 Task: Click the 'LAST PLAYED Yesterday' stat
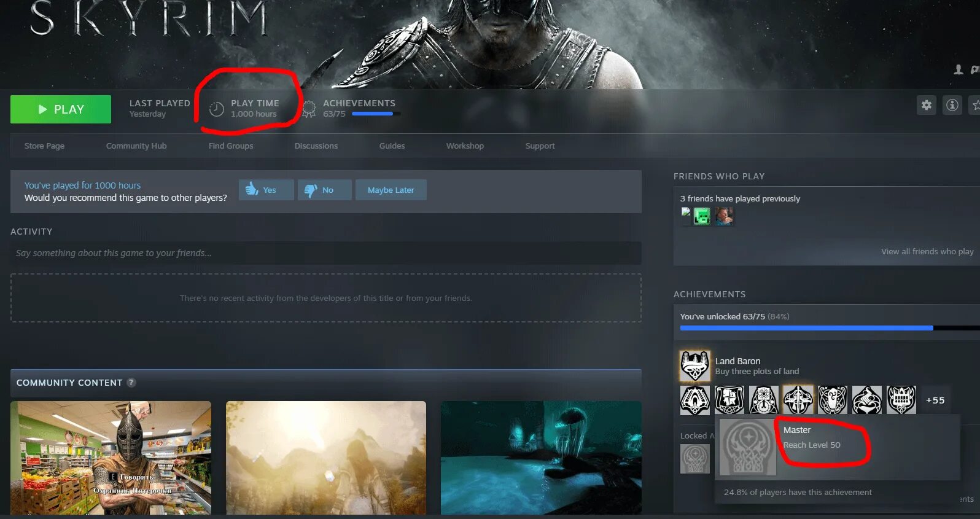click(160, 109)
